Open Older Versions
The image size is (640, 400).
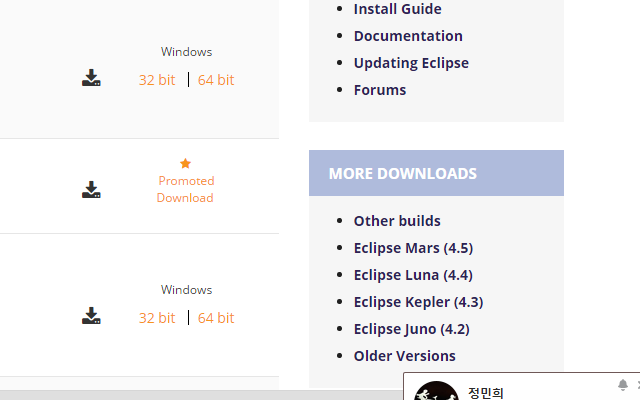404,356
